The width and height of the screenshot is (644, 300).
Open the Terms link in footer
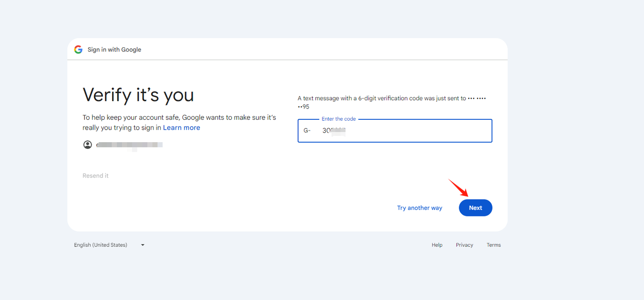[x=494, y=245]
